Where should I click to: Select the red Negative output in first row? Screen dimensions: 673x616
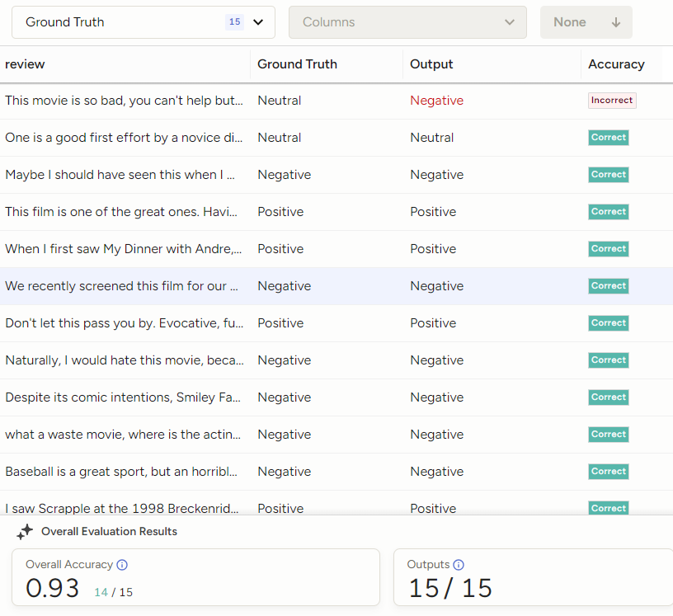pos(436,101)
